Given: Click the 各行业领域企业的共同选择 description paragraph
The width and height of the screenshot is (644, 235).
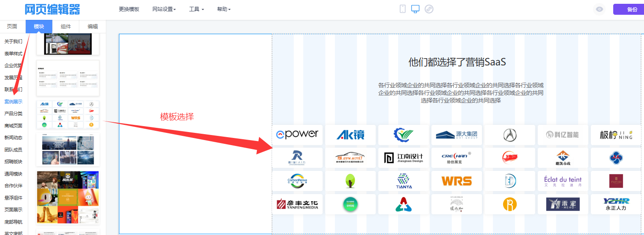Looking at the screenshot, I should click(x=461, y=93).
